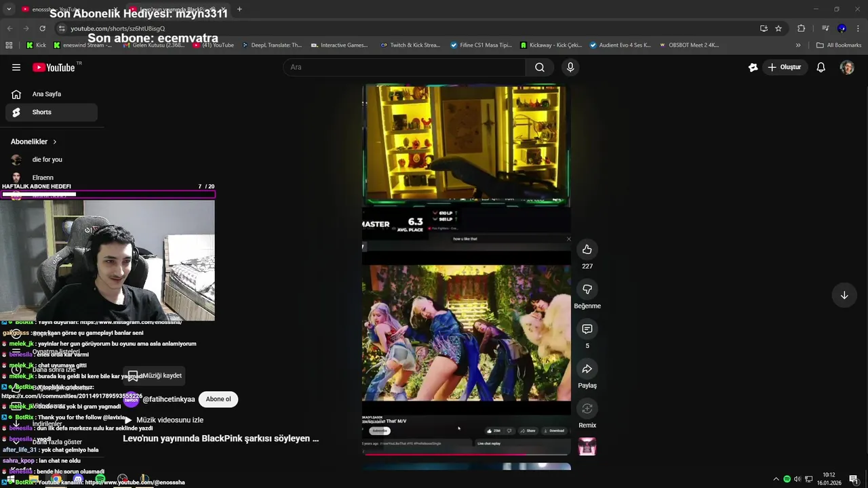Expand the Abonelikler section

pyautogui.click(x=34, y=142)
